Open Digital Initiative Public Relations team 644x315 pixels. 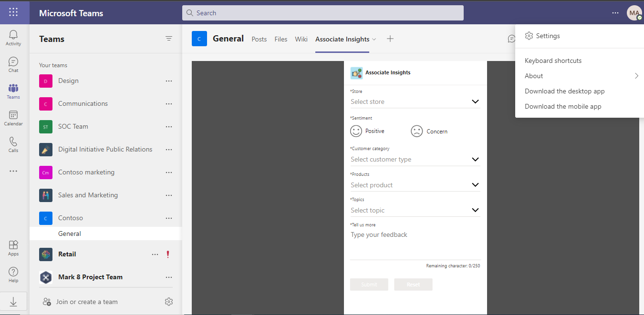point(105,150)
